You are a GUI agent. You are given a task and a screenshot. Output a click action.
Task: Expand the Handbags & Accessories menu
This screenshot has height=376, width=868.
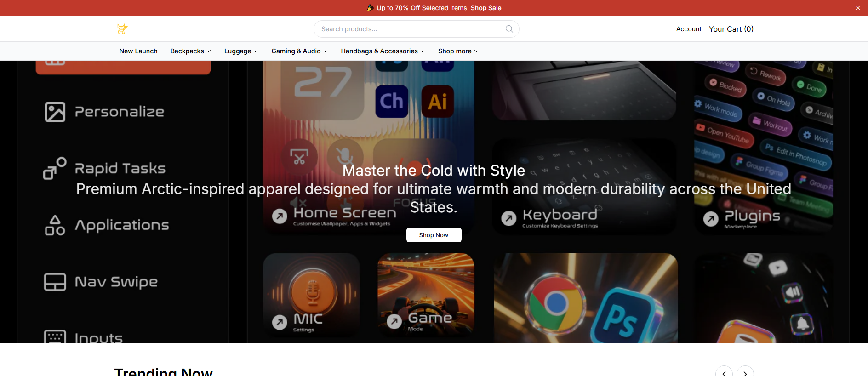click(383, 51)
